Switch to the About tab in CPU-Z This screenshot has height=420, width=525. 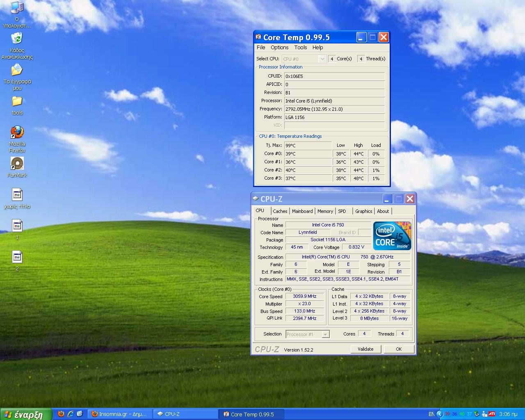(x=383, y=211)
